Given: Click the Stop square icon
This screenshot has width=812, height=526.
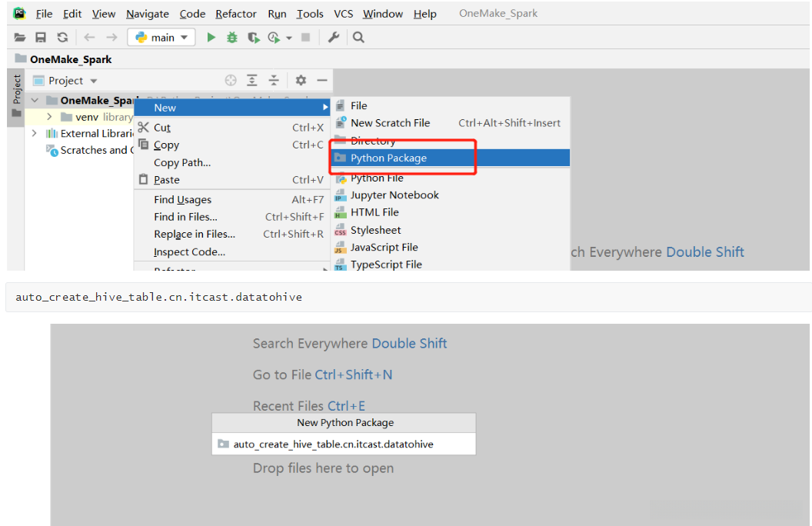Looking at the screenshot, I should coord(305,37).
